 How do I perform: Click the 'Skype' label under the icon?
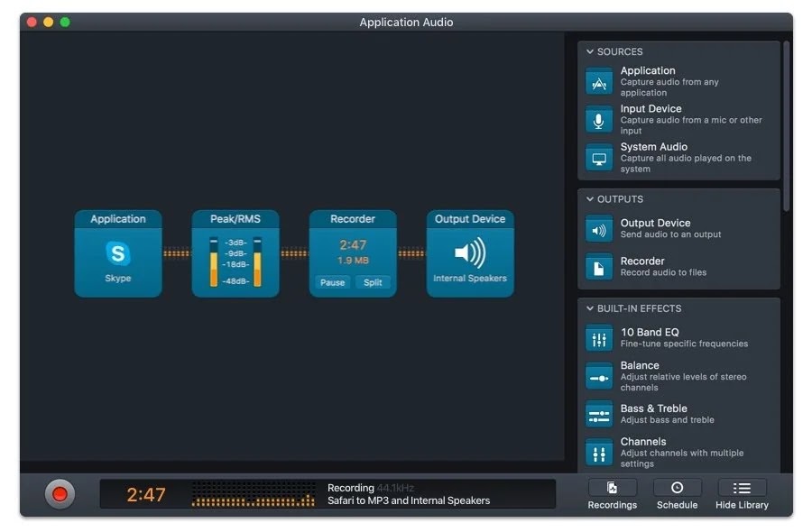(117, 279)
